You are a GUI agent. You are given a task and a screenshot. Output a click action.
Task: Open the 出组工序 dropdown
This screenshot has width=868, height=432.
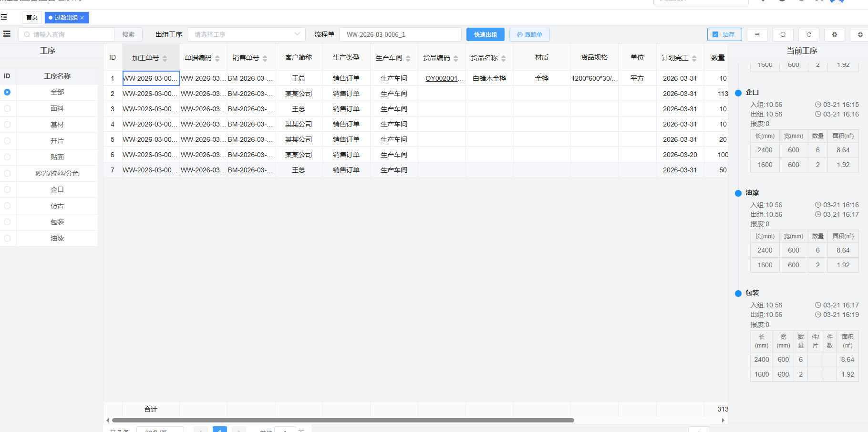click(246, 34)
